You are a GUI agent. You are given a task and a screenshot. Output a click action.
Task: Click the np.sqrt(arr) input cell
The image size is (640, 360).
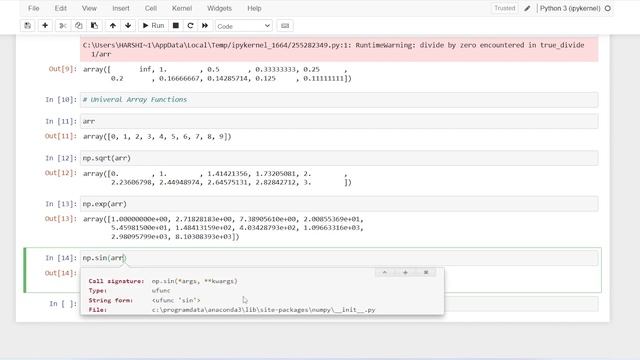point(339,158)
